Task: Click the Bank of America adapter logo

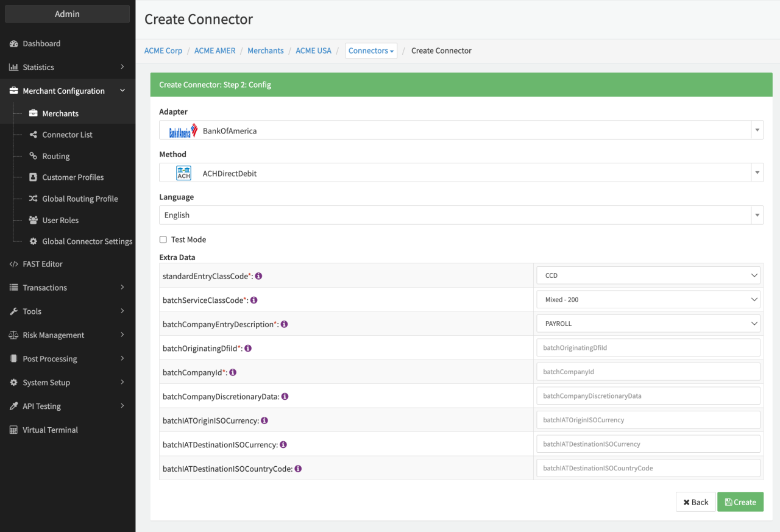Action: (x=183, y=130)
